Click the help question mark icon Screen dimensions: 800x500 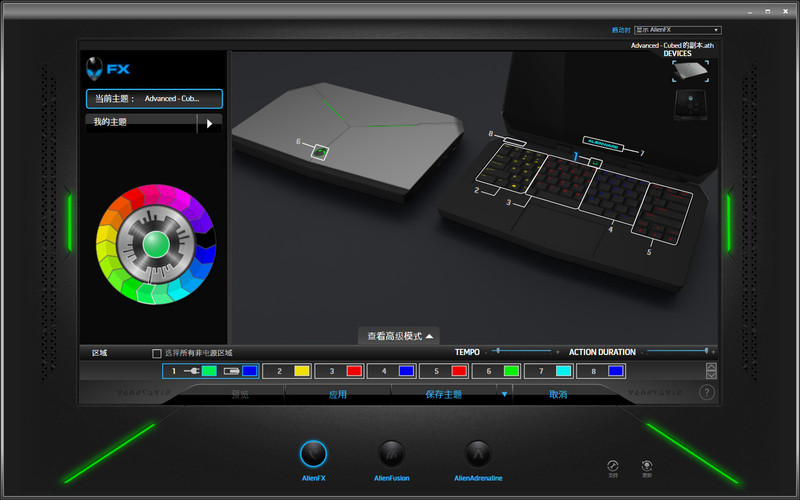click(706, 393)
